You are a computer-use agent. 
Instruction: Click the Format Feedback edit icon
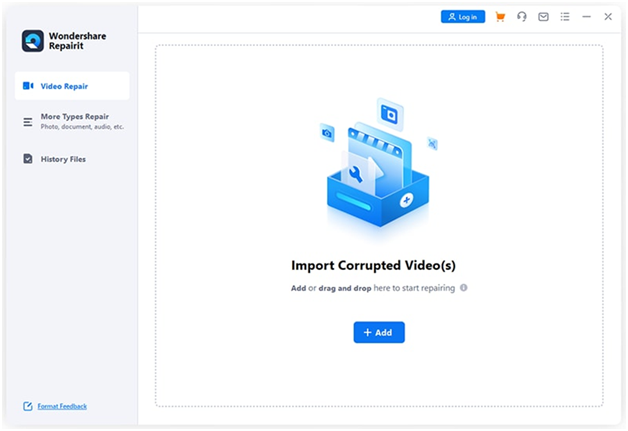coord(28,406)
